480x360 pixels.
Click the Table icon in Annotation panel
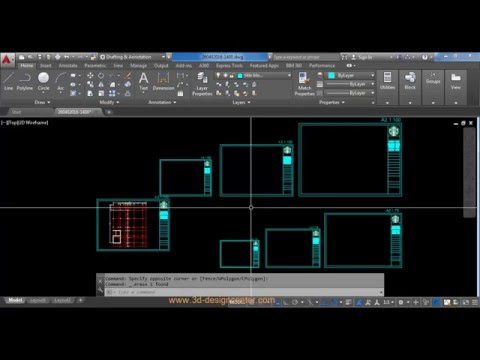(180, 94)
